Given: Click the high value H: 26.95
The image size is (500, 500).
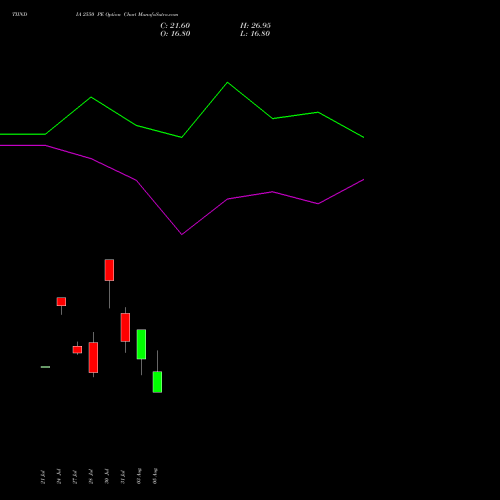Looking at the screenshot, I should pos(255,26).
